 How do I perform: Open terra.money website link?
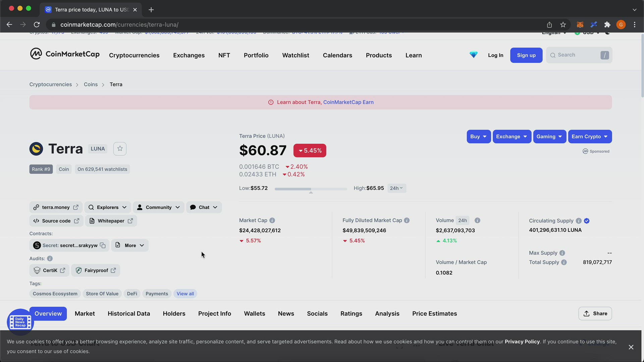click(56, 207)
